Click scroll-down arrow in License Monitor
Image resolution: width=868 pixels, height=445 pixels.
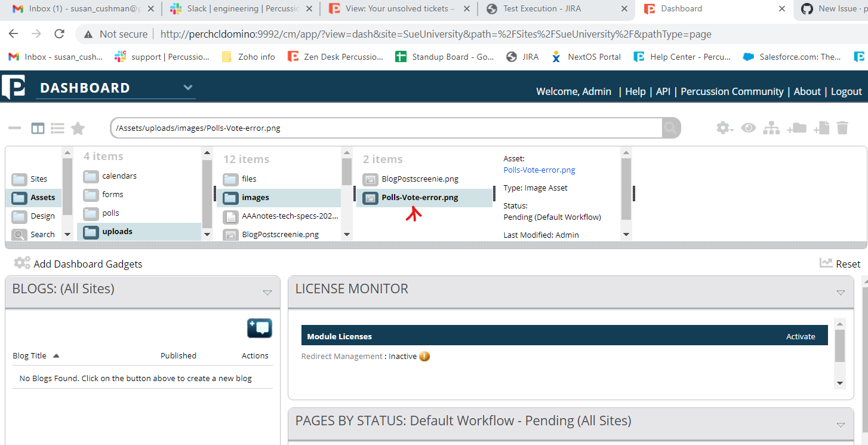[x=840, y=383]
